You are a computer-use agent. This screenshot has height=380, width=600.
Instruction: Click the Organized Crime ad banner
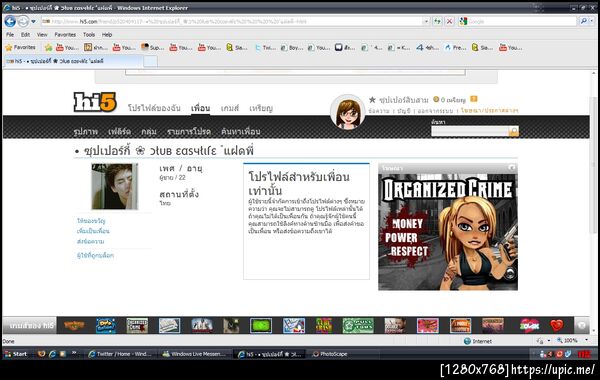coord(448,232)
